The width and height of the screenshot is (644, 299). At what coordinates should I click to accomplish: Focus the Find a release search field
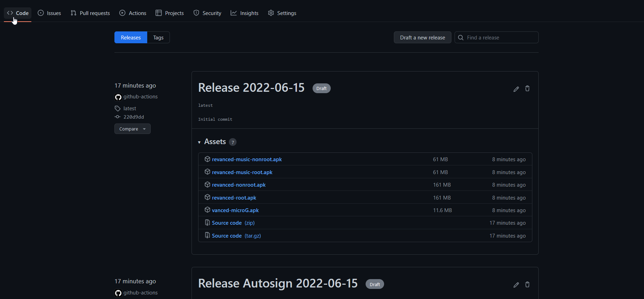[496, 37]
